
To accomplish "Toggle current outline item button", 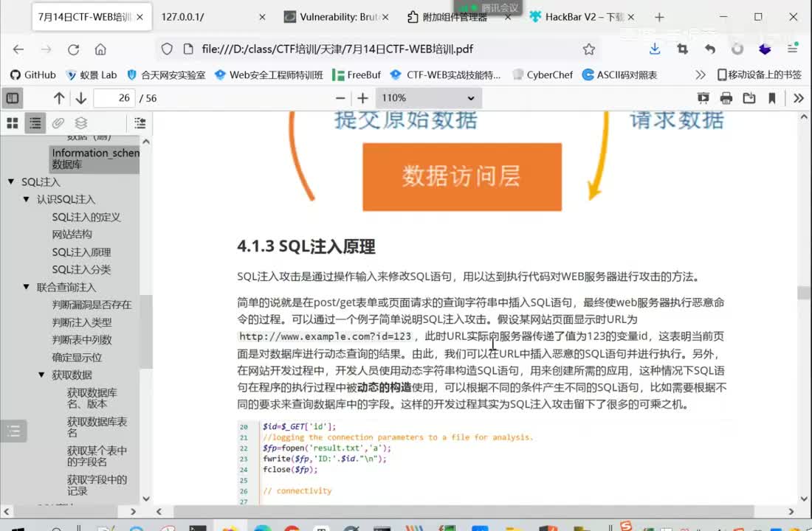I will point(140,122).
